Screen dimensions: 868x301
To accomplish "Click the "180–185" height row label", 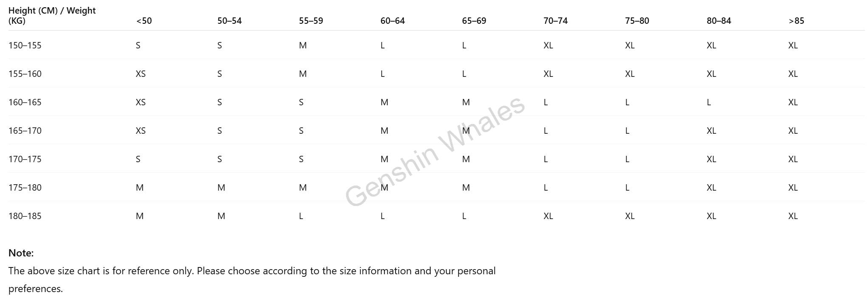I will coord(25,216).
